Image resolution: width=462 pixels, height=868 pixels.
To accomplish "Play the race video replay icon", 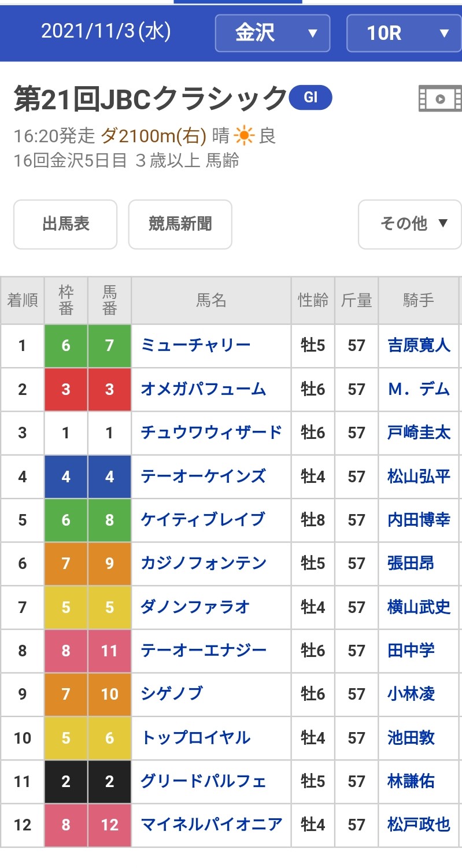I will [440, 98].
